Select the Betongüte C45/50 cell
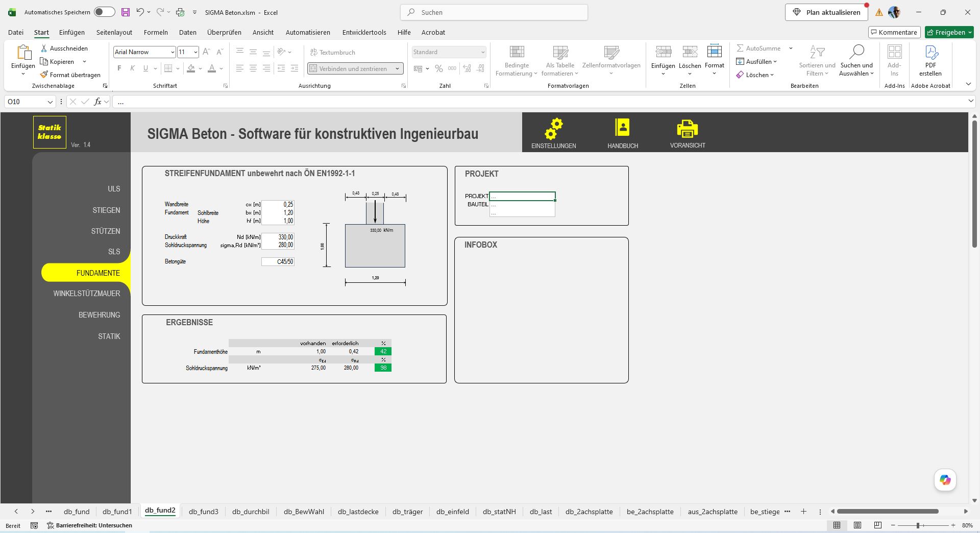Image resolution: width=980 pixels, height=533 pixels. (x=278, y=262)
